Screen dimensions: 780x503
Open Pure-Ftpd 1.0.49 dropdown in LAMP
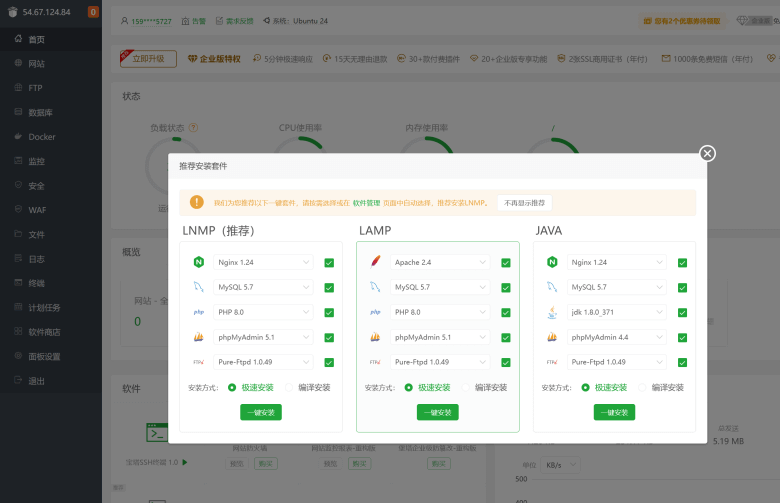point(440,362)
